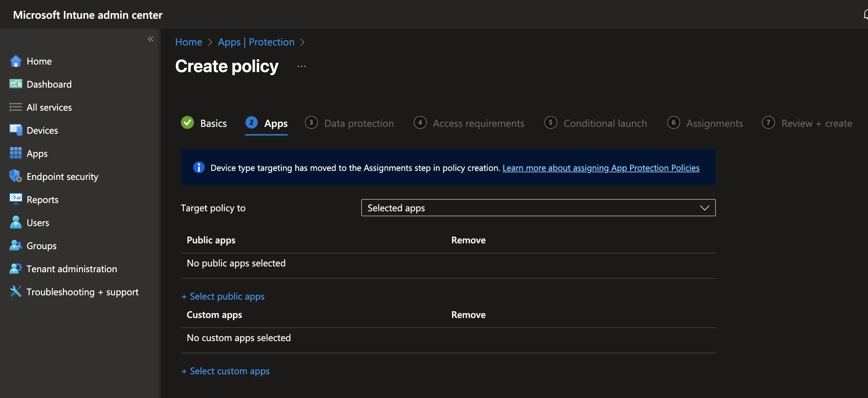Click the Apps grid icon in sidebar
Screen dimensions: 868x398
(16, 153)
